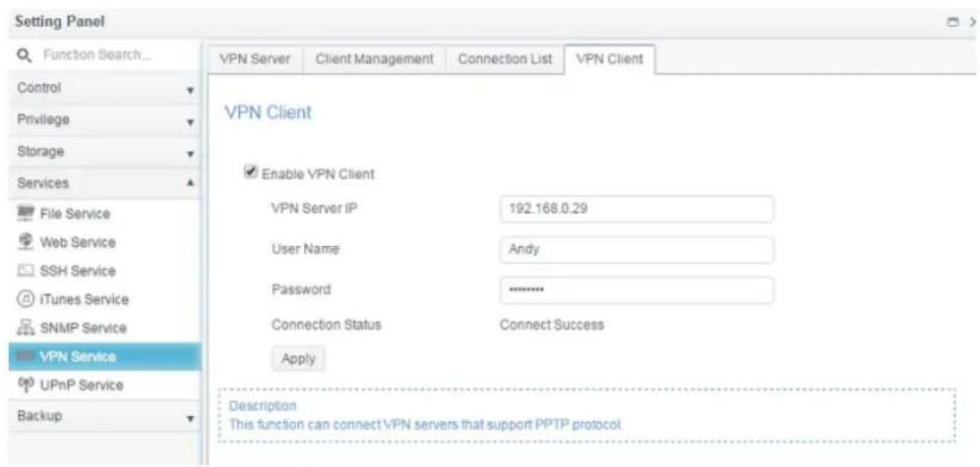Click the Connection Status label

click(327, 324)
